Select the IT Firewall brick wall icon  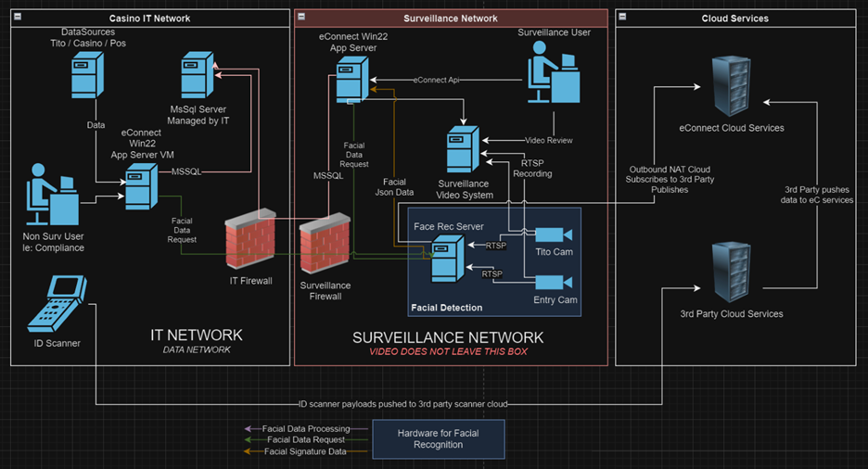(x=250, y=238)
